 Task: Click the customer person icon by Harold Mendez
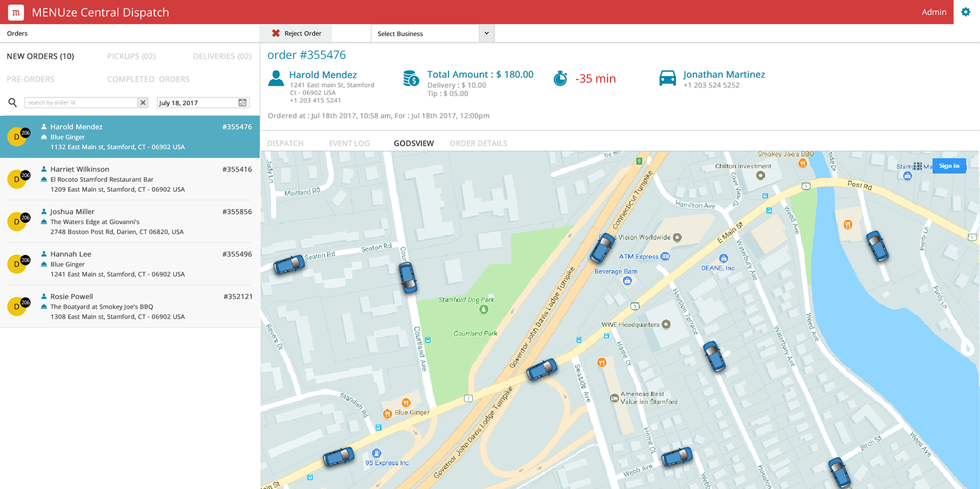point(276,78)
